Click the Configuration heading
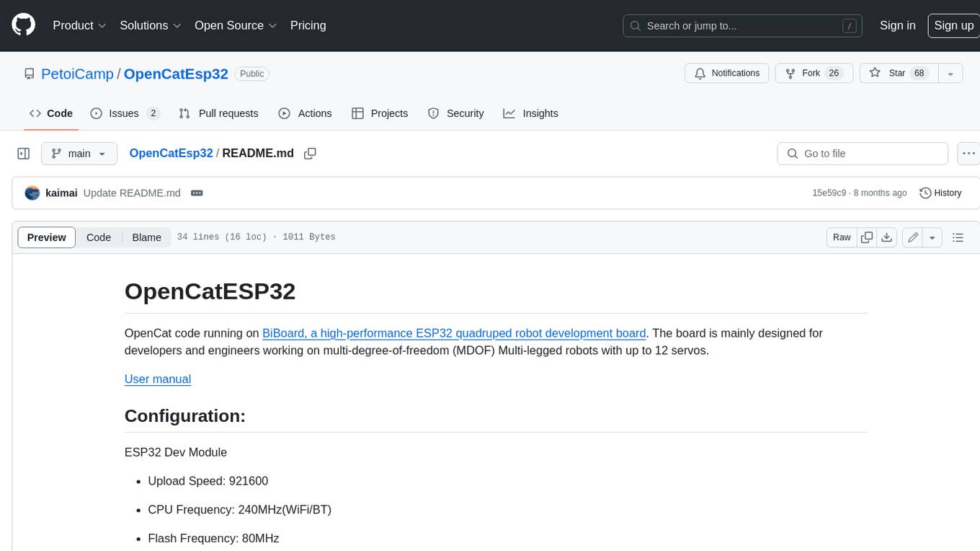Screen dimensions: 980x551 coord(185,416)
